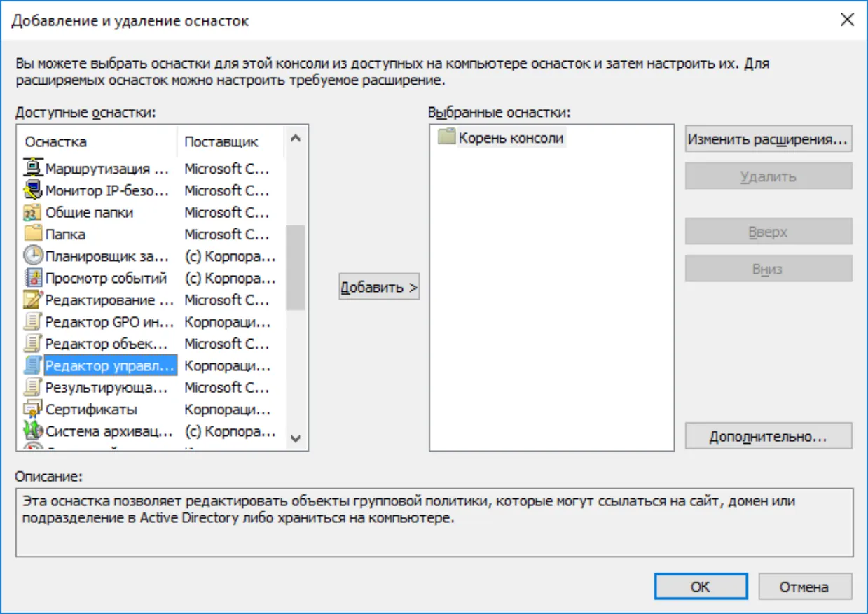Open Изменить расширения... dialog
This screenshot has height=614, width=868.
pyautogui.click(x=769, y=139)
